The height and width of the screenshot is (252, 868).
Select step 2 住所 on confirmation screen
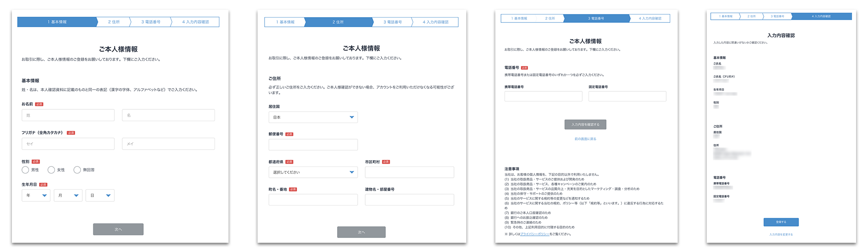pos(752,16)
